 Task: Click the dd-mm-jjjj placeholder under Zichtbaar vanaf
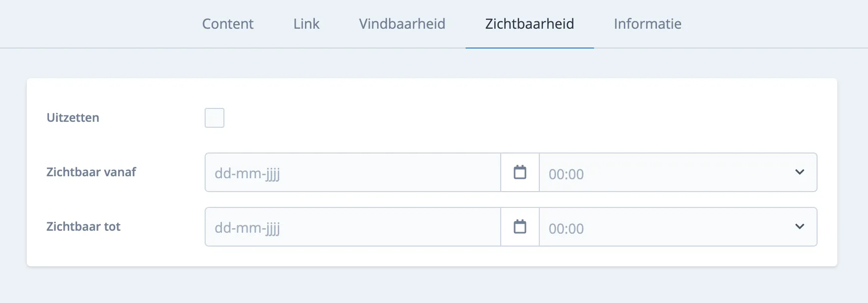click(x=247, y=173)
